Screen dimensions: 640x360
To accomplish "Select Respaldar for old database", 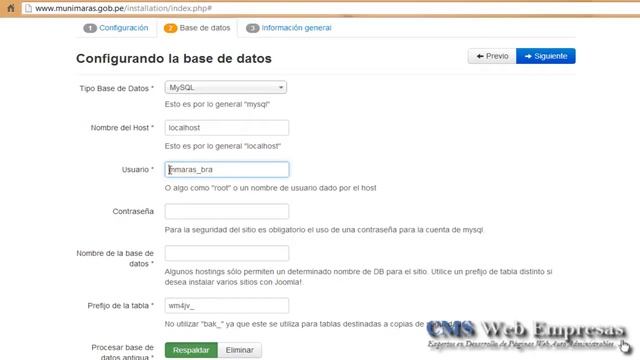I will [191, 350].
